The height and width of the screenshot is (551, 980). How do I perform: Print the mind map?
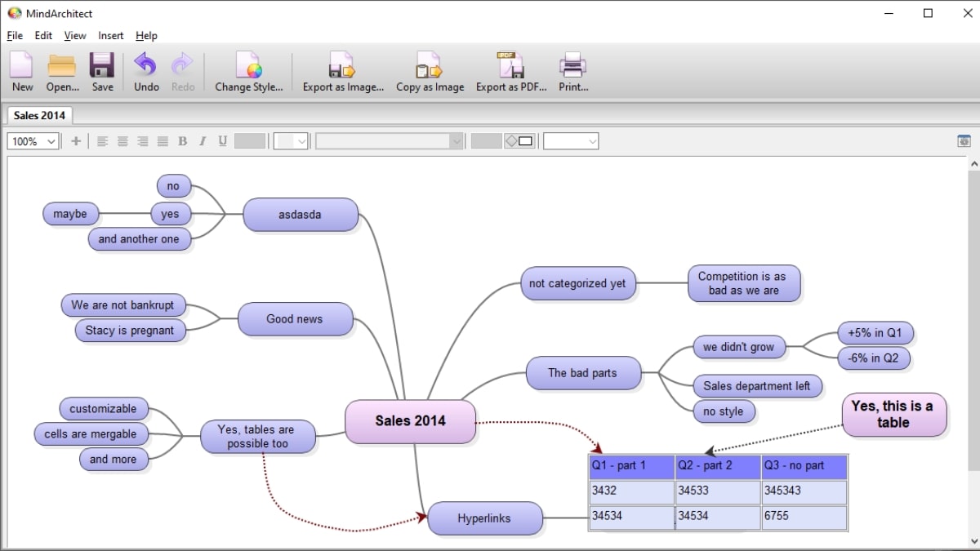click(x=572, y=72)
